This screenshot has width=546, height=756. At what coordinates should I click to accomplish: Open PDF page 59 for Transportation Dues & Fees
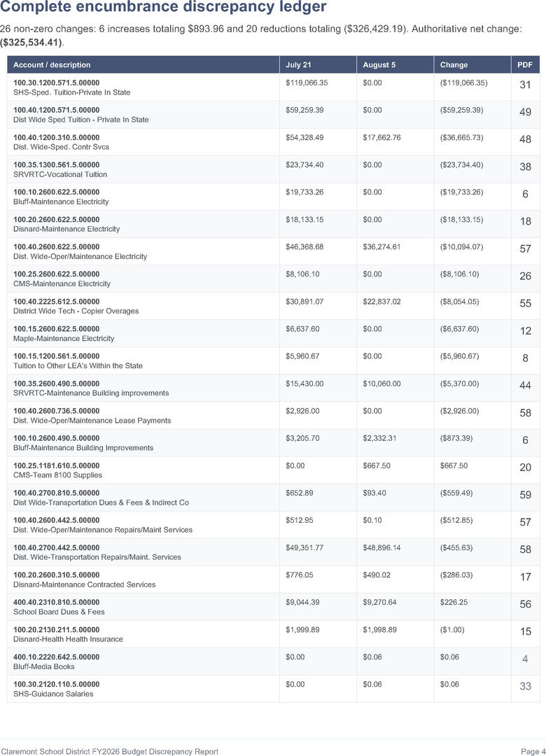pos(525,495)
